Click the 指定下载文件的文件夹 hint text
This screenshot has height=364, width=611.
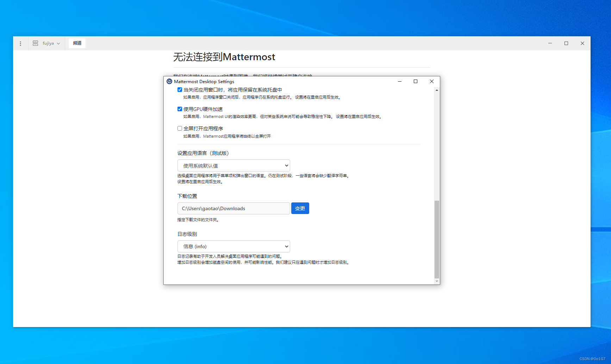click(199, 220)
